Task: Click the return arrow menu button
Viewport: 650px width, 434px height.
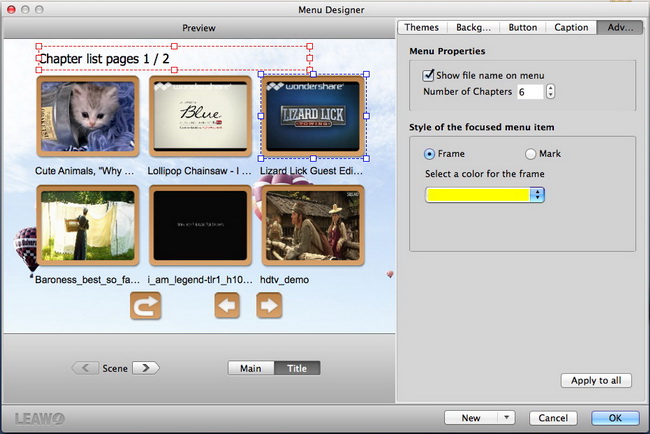Action: coord(146,306)
